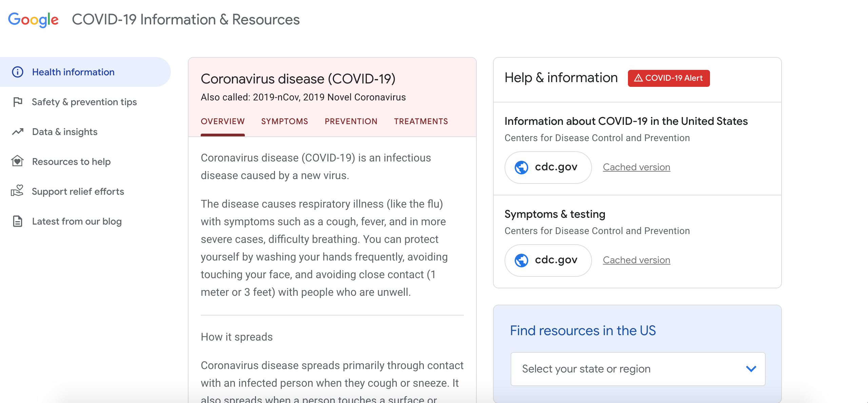Click the 'Also called: 2019-nCov, 2019 Novel Coronavirus' text
The width and height of the screenshot is (868, 403).
click(303, 97)
